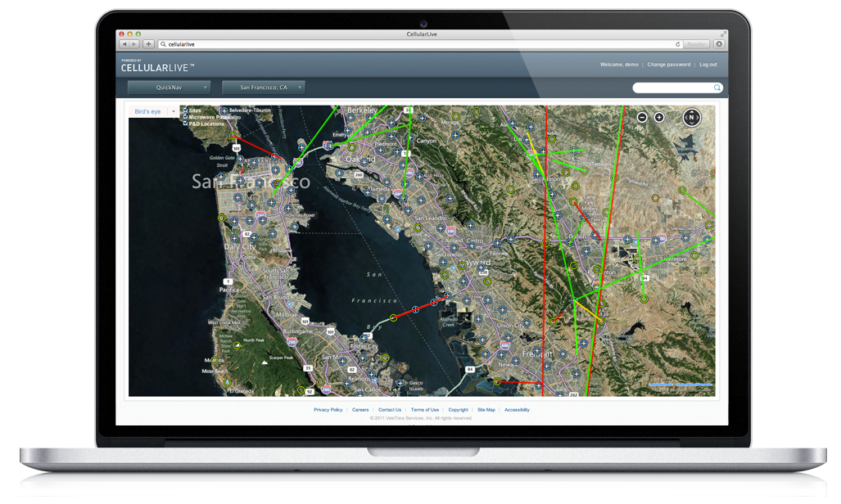Open the map style arrow beside Bird's eye
Viewport: 841px width, 504px height.
(x=174, y=111)
